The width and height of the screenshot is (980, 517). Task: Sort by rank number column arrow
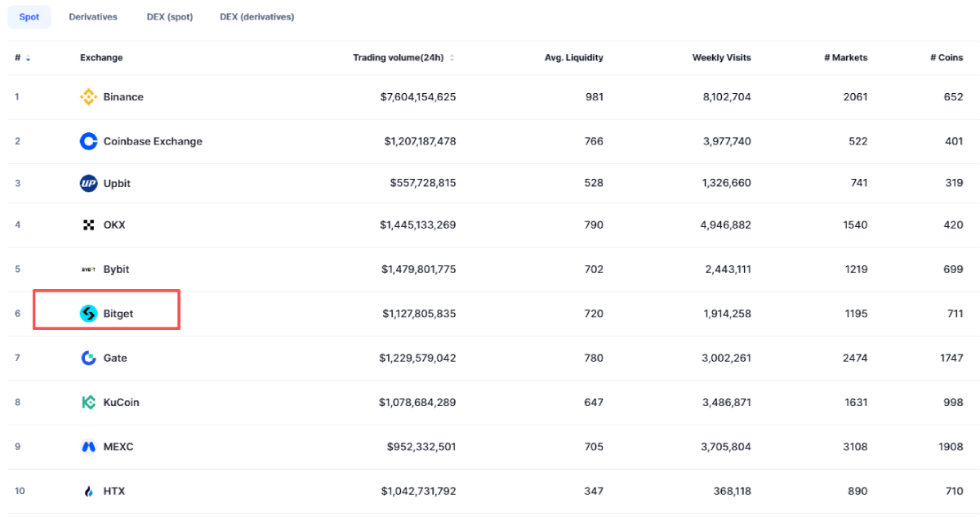pyautogui.click(x=29, y=58)
